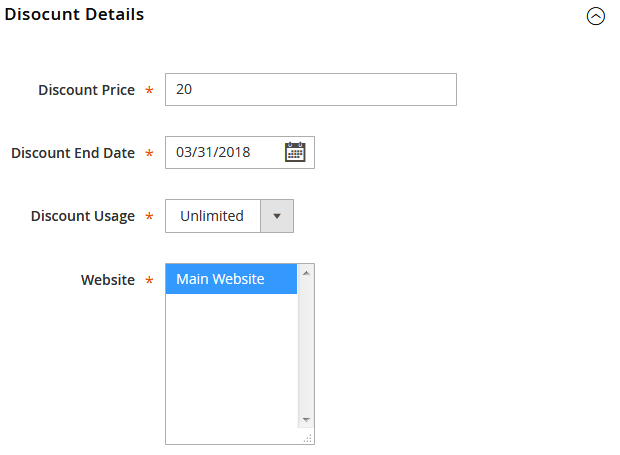Collapse the Discount Details section chevron

(x=596, y=17)
